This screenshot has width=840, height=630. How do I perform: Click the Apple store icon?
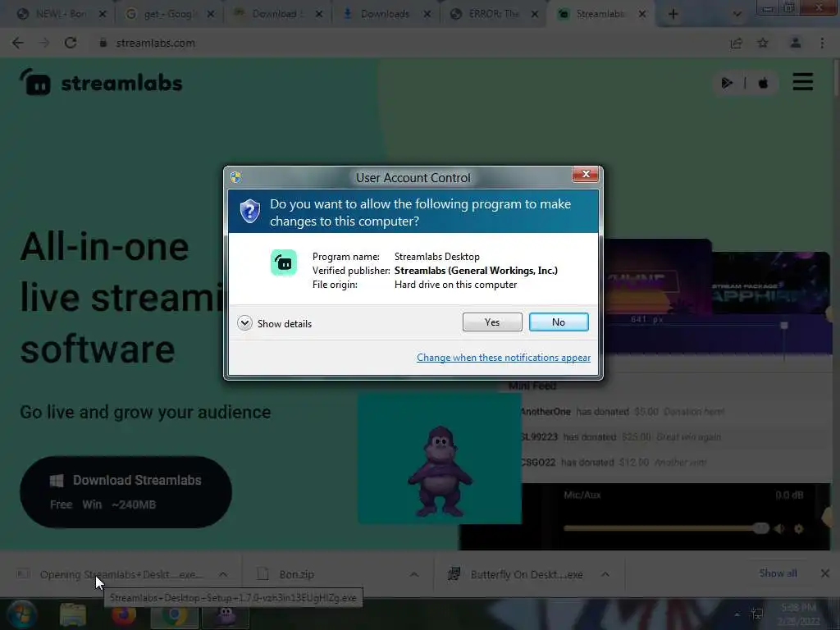pos(763,83)
